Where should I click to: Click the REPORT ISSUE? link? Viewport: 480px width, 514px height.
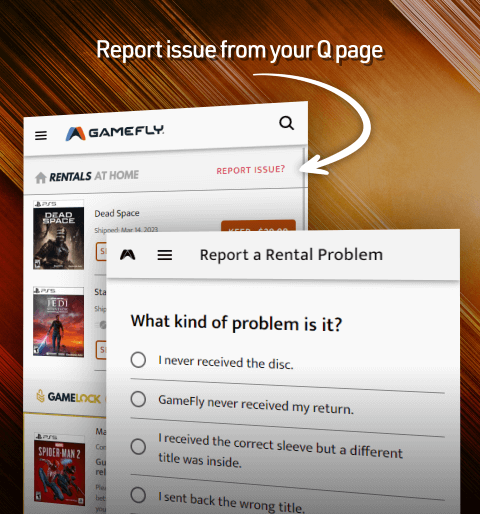point(251,170)
